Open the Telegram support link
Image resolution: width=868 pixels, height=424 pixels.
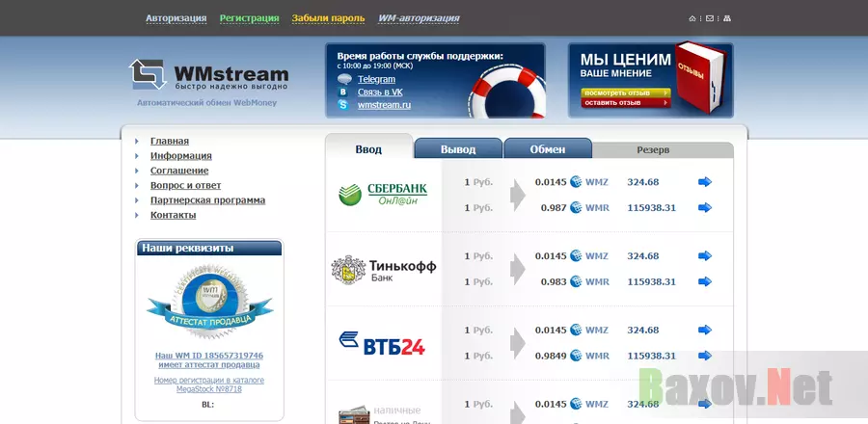[x=376, y=79]
